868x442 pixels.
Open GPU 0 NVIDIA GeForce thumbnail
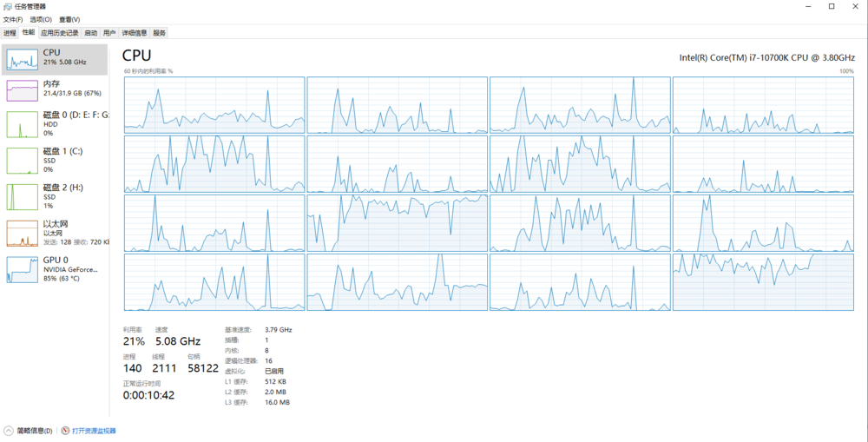pyautogui.click(x=23, y=270)
